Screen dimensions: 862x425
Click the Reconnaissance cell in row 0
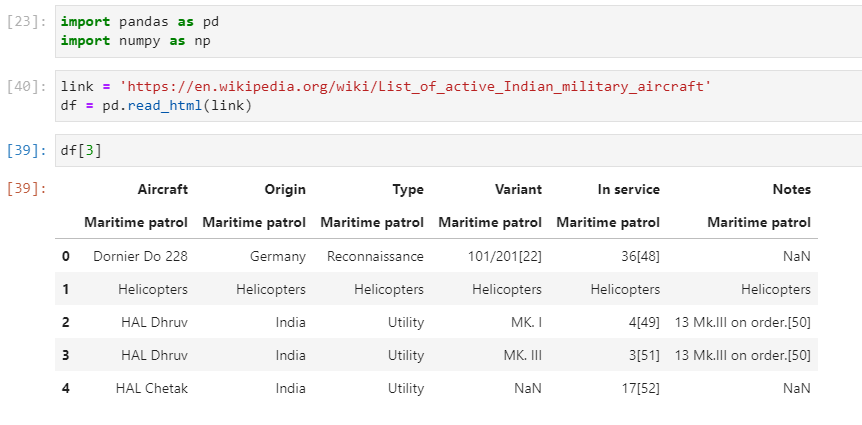(x=375, y=256)
